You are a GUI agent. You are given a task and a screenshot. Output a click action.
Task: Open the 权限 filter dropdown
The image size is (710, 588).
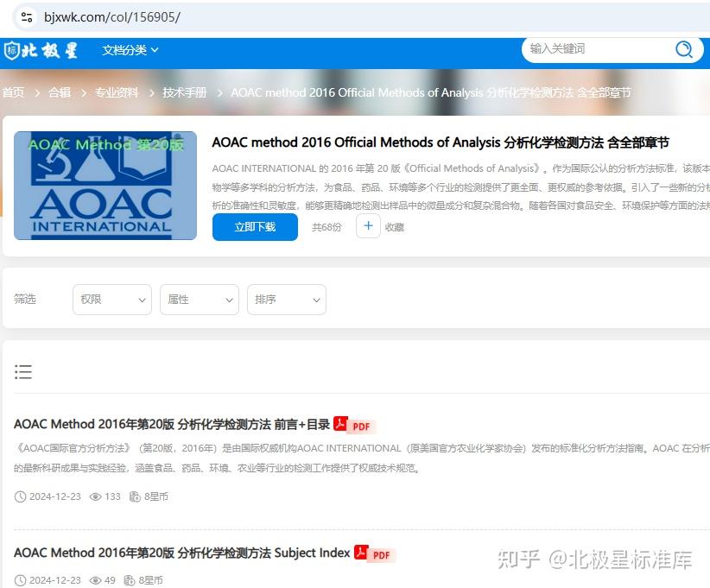click(x=111, y=300)
